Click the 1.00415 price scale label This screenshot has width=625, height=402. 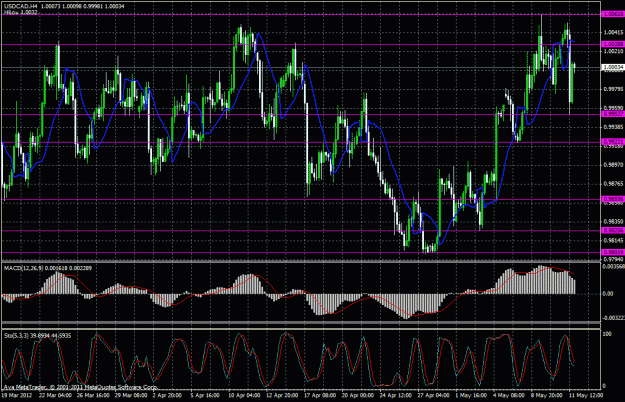pos(614,32)
